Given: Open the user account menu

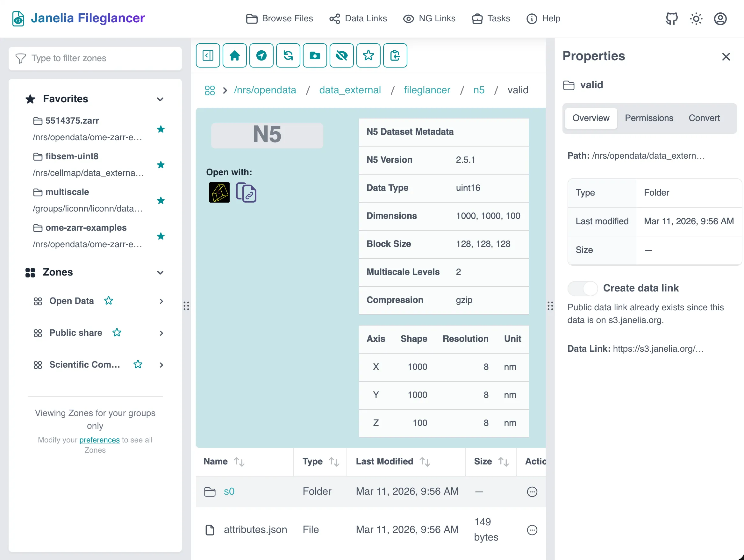Looking at the screenshot, I should click(x=720, y=18).
